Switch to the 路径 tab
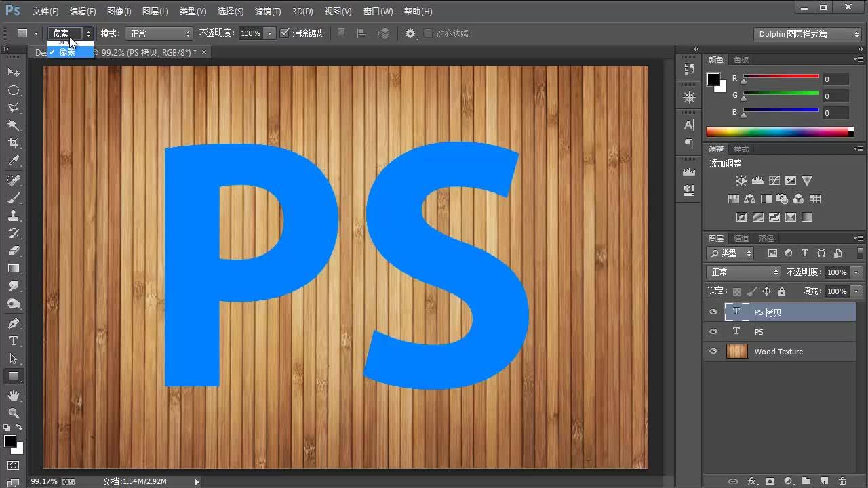Image resolution: width=868 pixels, height=488 pixels. pyautogui.click(x=766, y=239)
